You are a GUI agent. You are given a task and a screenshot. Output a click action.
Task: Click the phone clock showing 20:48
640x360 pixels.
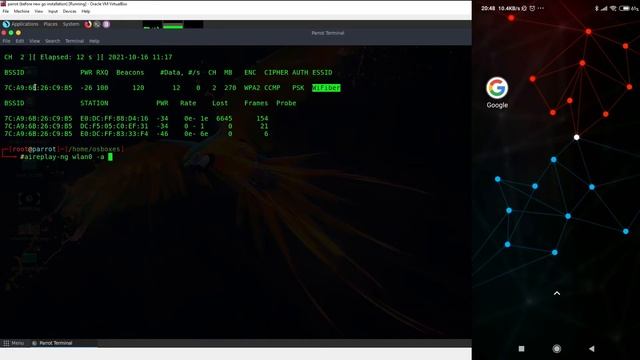(x=488, y=8)
